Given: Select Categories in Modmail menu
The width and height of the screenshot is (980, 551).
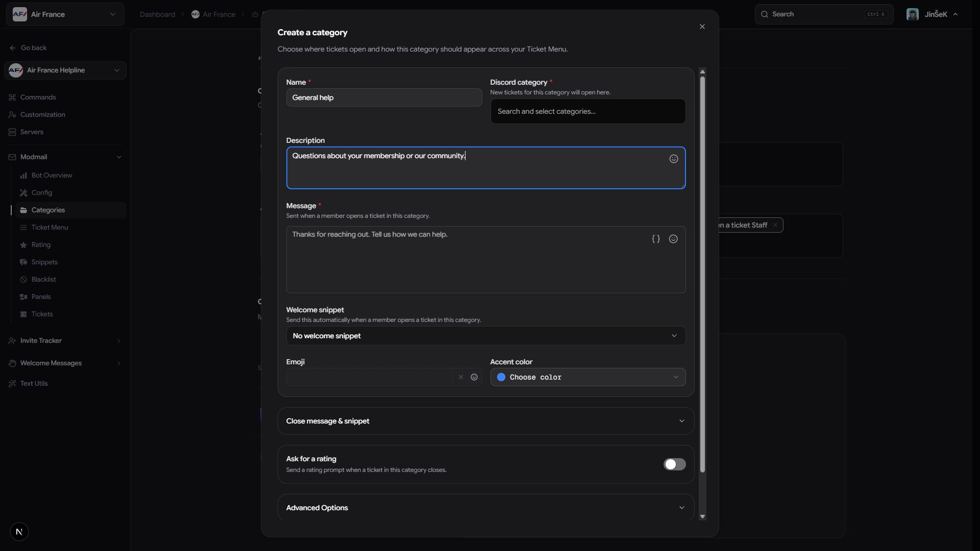Looking at the screenshot, I should 71,210.
